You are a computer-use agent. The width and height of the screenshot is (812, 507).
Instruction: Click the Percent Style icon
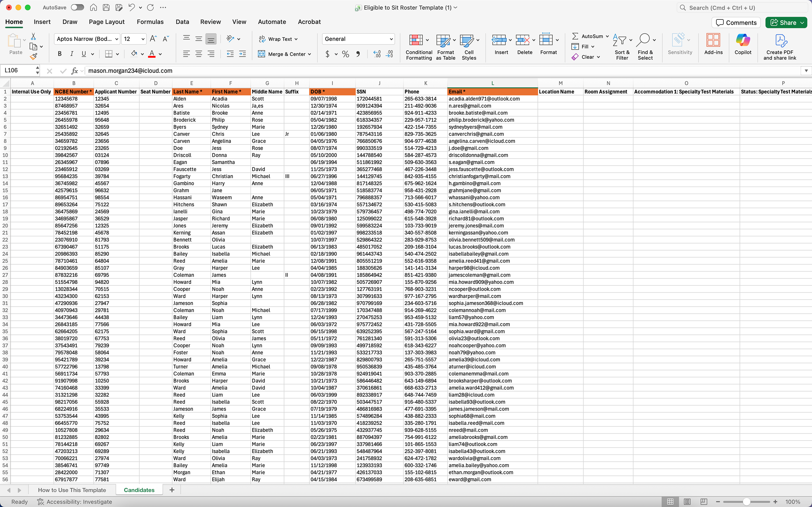click(x=346, y=54)
